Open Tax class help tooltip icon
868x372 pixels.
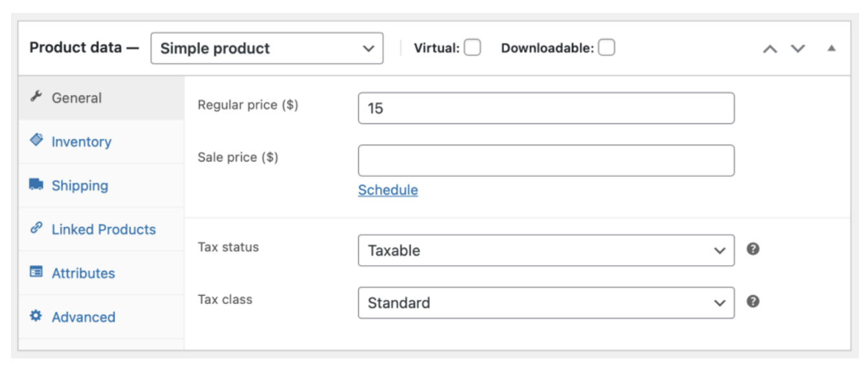point(753,301)
